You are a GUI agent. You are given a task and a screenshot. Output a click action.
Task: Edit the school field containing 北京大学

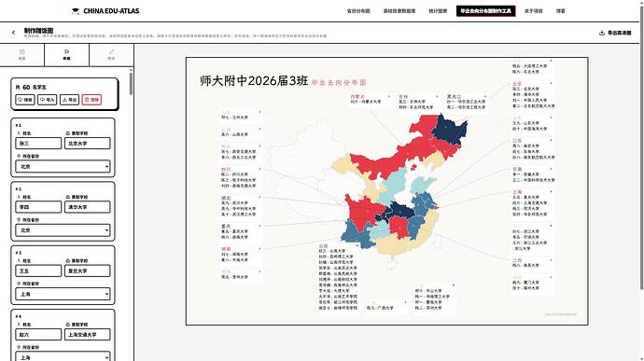pos(87,144)
